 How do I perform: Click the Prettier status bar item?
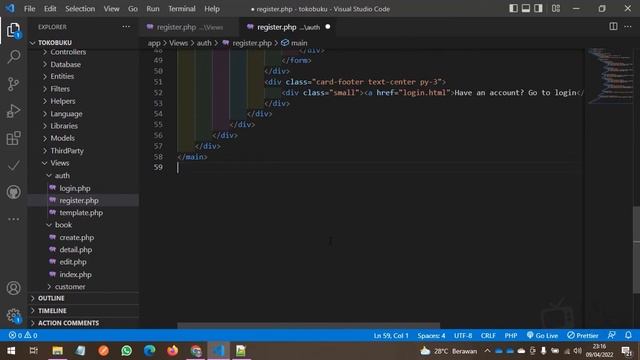click(582, 336)
